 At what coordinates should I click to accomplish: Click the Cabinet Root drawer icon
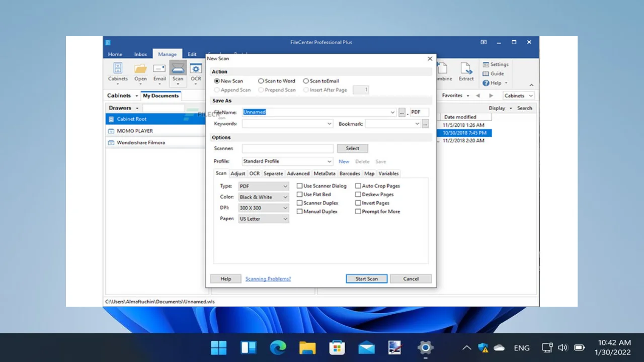[111, 119]
